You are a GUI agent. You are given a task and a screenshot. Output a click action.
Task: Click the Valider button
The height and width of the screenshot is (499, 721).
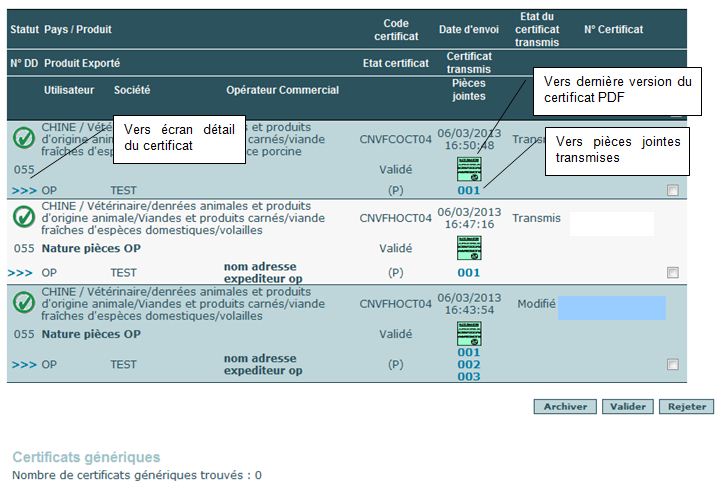pyautogui.click(x=628, y=407)
